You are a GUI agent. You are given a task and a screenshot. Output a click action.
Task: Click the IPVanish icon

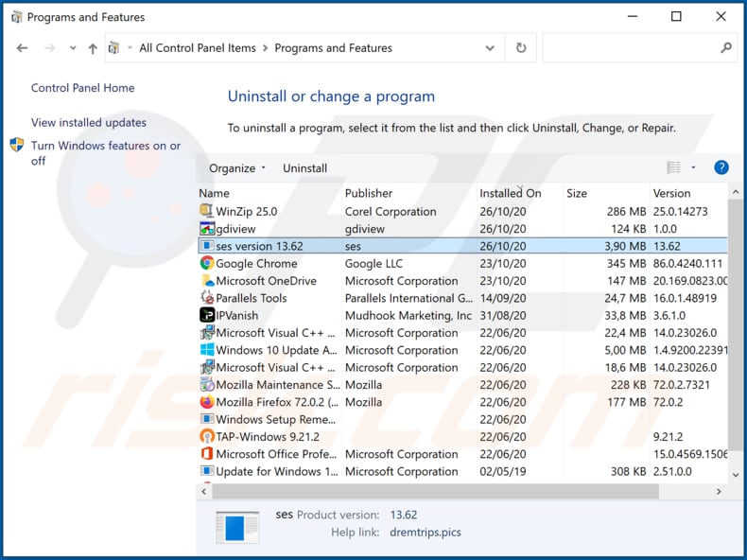point(207,315)
